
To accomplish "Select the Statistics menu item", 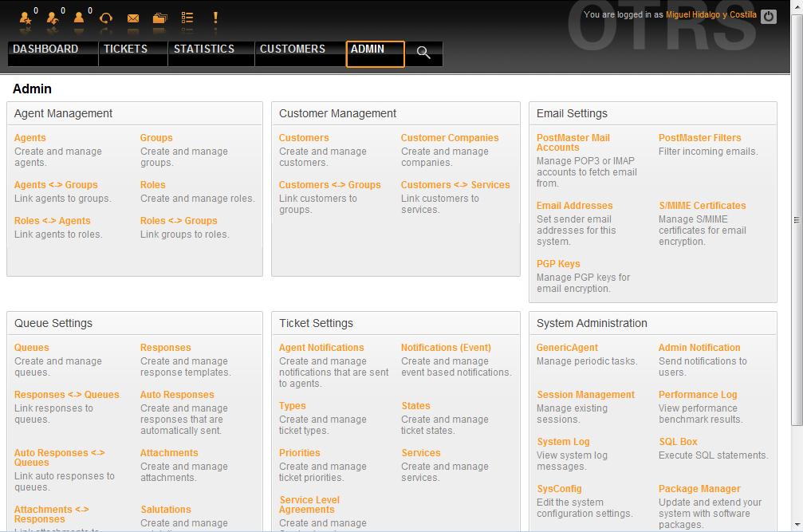I will [x=204, y=49].
